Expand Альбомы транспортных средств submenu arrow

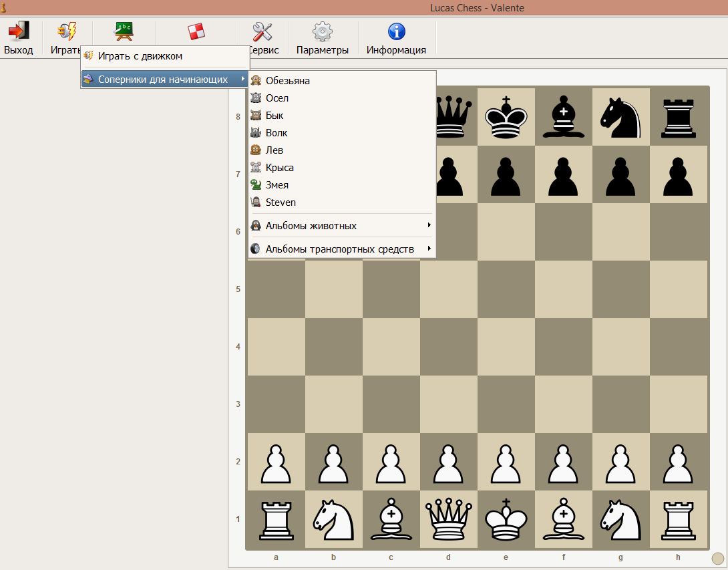point(429,248)
